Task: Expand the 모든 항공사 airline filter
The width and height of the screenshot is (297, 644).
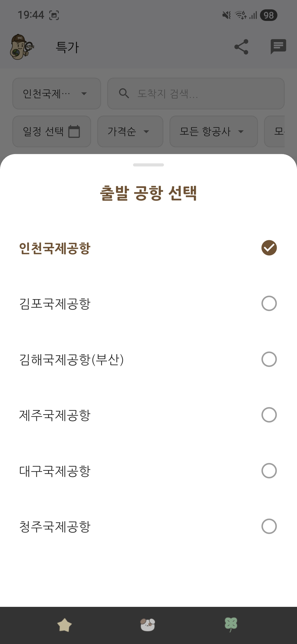Action: point(213,132)
